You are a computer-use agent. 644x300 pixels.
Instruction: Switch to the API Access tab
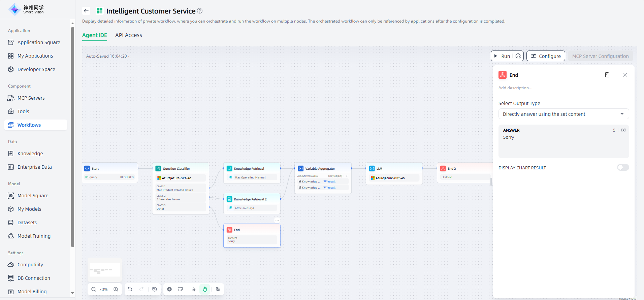128,35
